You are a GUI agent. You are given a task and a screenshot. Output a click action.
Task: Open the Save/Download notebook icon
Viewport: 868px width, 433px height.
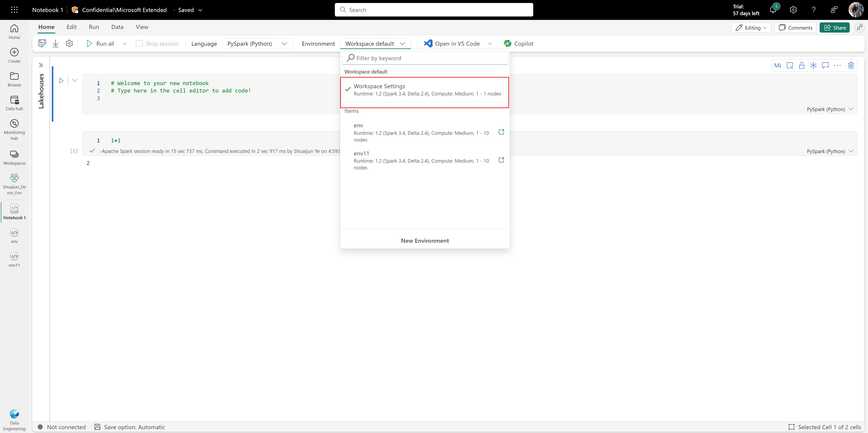(x=55, y=43)
